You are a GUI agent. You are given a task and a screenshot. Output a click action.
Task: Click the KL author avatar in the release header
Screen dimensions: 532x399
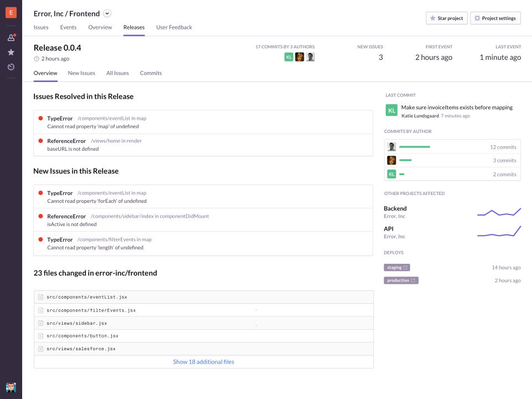289,57
